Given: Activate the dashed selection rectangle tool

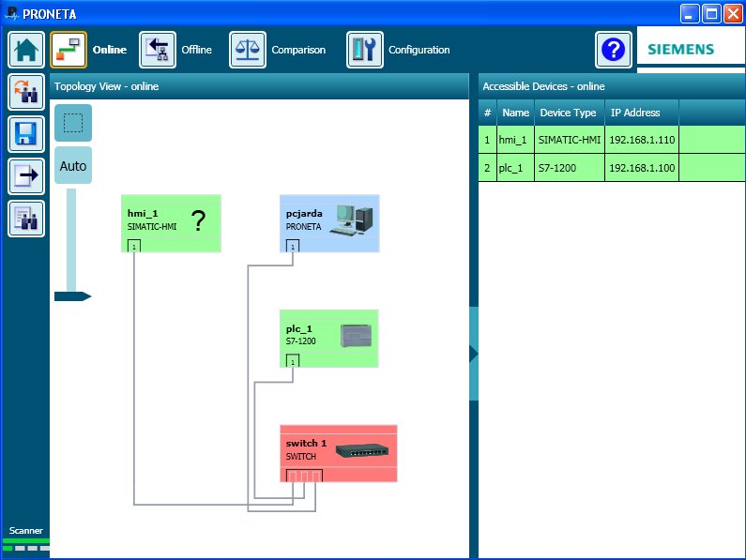Looking at the screenshot, I should point(73,123).
